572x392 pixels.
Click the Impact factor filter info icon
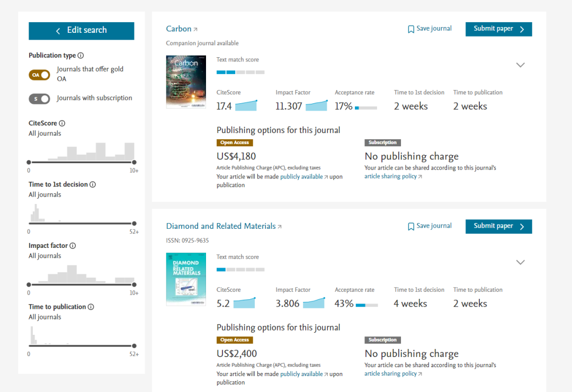tap(73, 246)
